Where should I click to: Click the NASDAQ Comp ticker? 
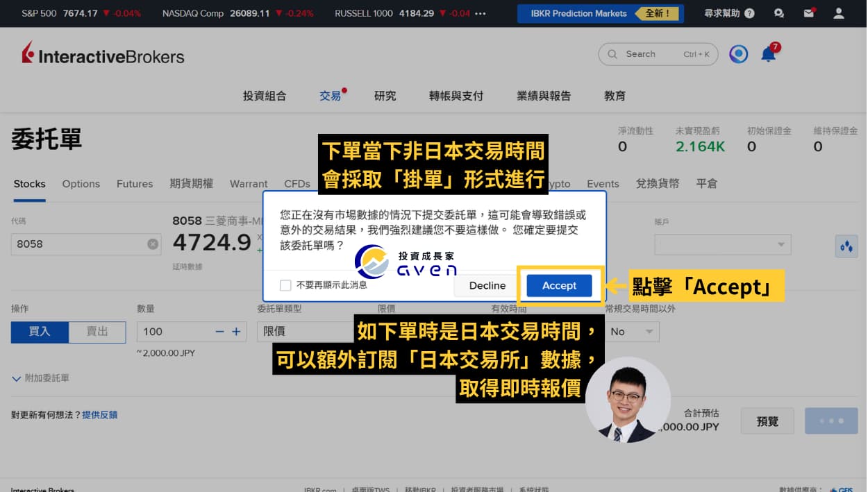pos(237,13)
